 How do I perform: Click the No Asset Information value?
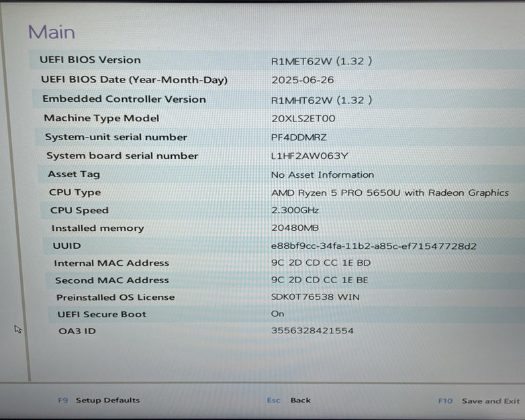point(322,174)
